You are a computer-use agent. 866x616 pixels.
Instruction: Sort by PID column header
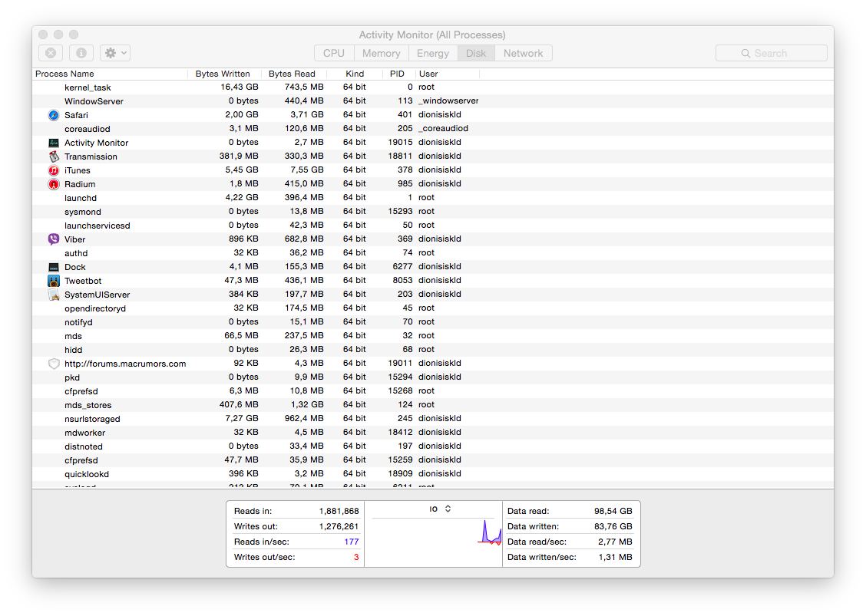397,74
